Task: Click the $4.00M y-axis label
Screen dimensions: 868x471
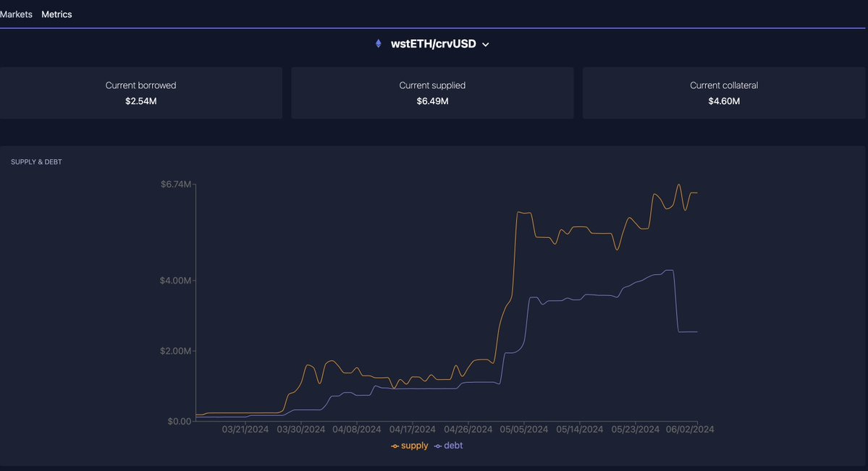Action: point(175,281)
